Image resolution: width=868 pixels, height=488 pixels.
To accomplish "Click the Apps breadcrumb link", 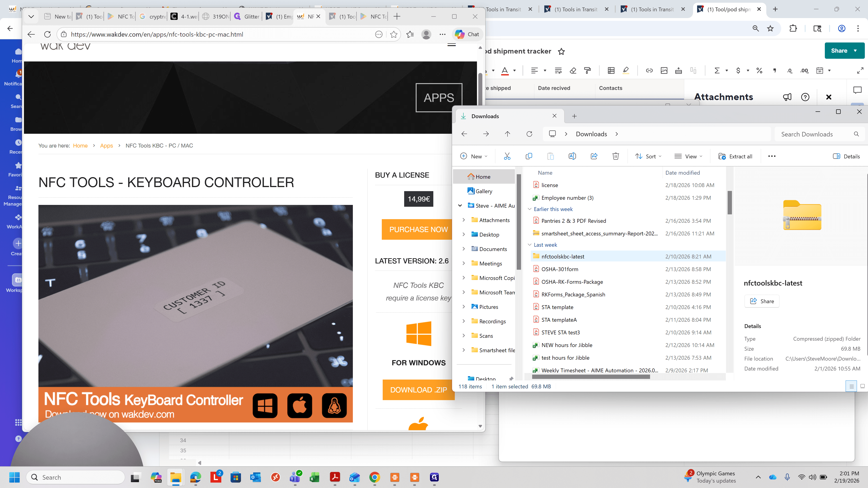I will coord(106,145).
